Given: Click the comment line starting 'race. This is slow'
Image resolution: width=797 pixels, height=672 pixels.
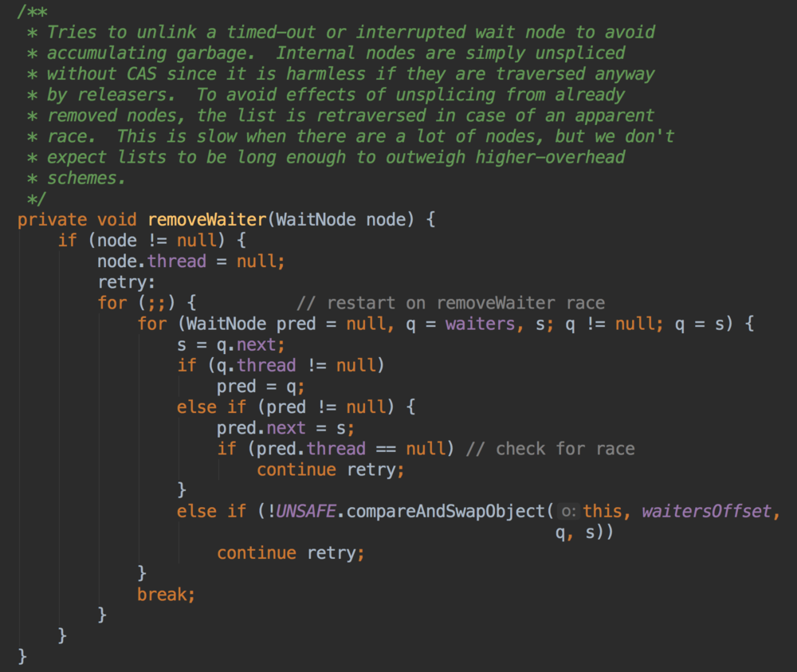Looking at the screenshot, I should point(351,137).
